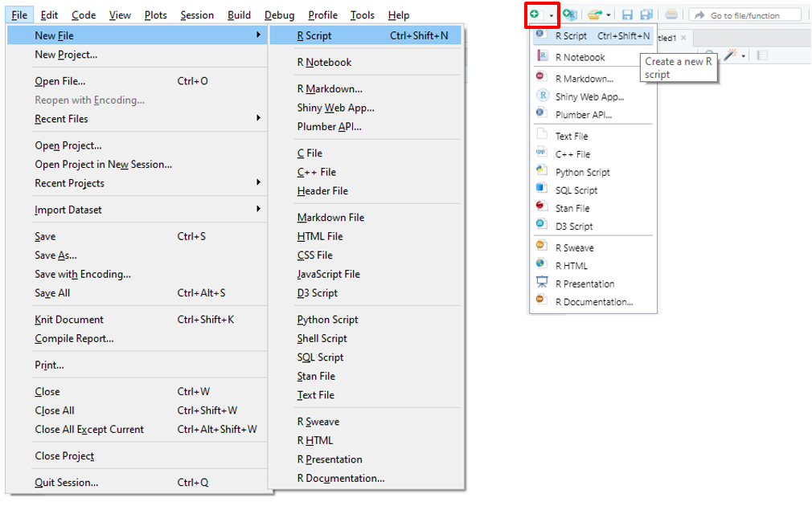Click the R Script icon in toolbar dropdown
Screen dimensions: 812x506
tap(540, 35)
